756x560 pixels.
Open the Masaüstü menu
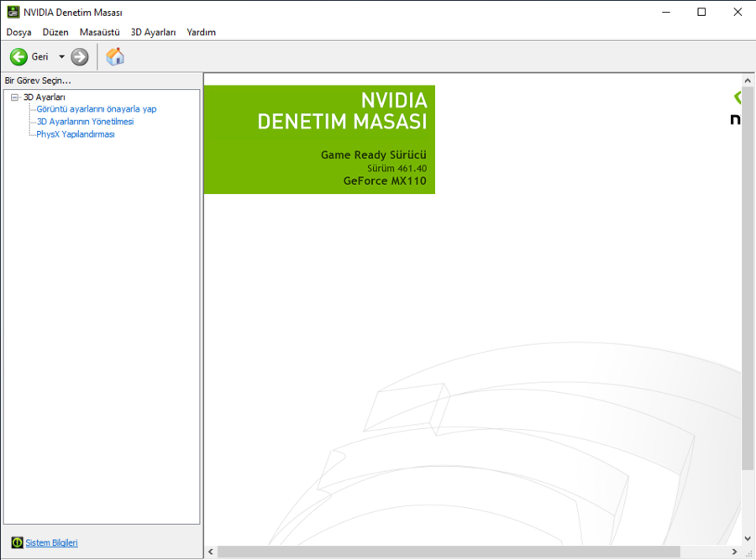pos(99,32)
